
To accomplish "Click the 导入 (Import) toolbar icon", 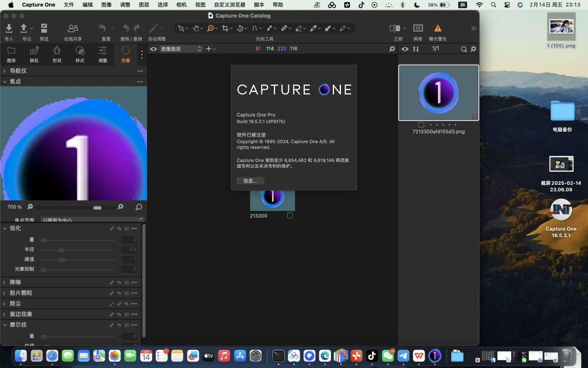I will [x=9, y=28].
